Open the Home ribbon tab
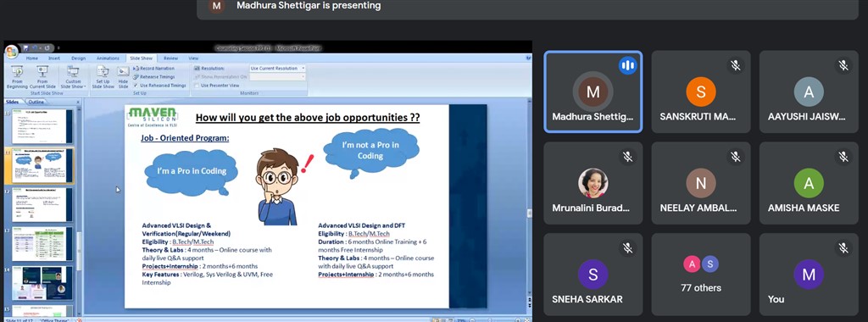868x322 pixels. click(x=32, y=58)
